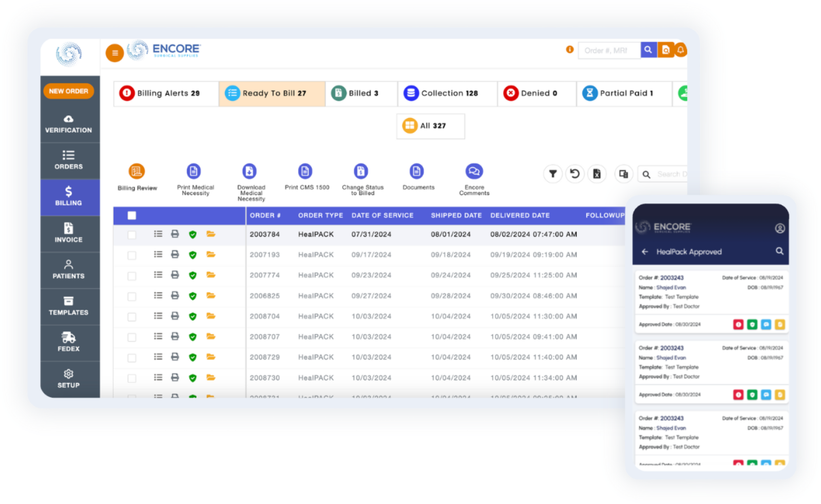Click list details icon for order 2003784

coord(158,234)
